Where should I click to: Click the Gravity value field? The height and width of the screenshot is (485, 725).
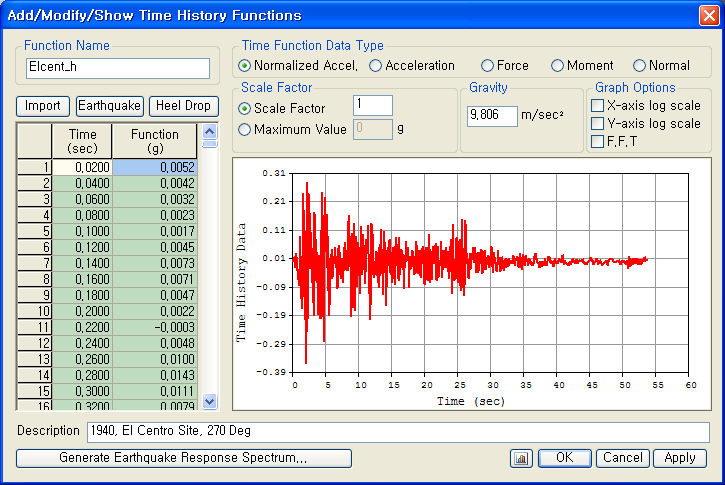click(492, 116)
